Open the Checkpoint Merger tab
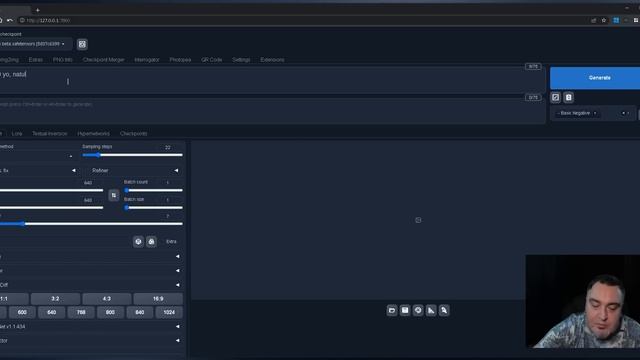640x360 pixels. (x=104, y=60)
